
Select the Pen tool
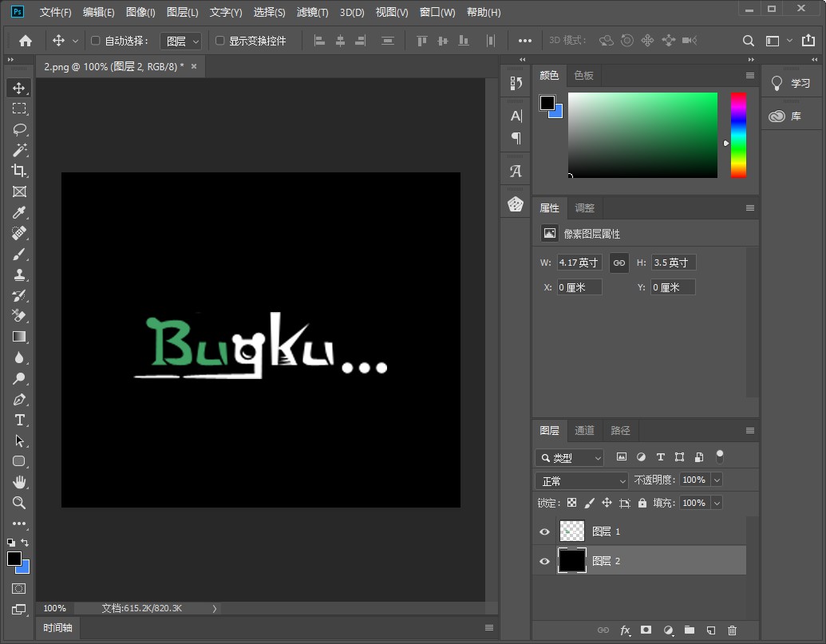19,399
